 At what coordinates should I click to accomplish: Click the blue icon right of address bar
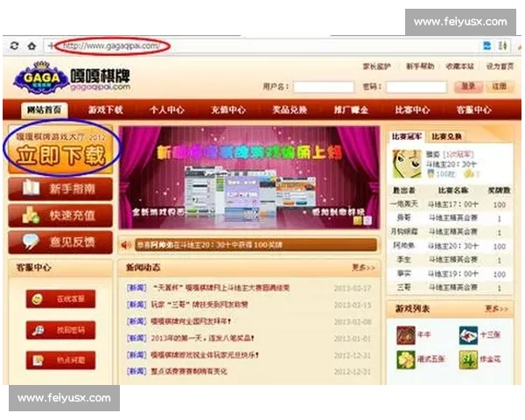(487, 45)
